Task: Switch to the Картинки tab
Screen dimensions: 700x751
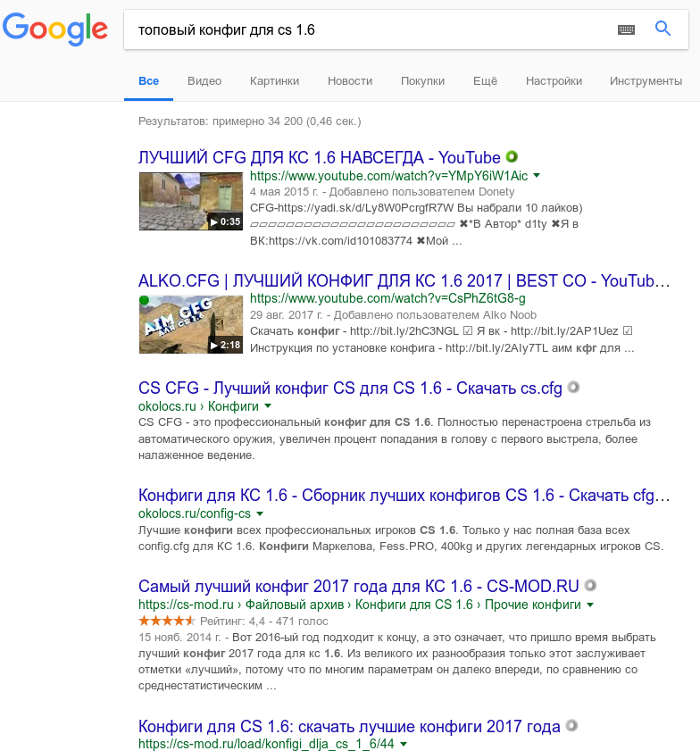Action: click(x=274, y=81)
